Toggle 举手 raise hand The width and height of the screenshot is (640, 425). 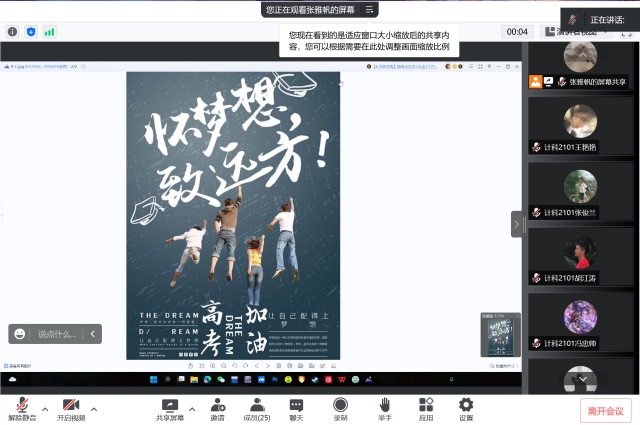tap(384, 409)
